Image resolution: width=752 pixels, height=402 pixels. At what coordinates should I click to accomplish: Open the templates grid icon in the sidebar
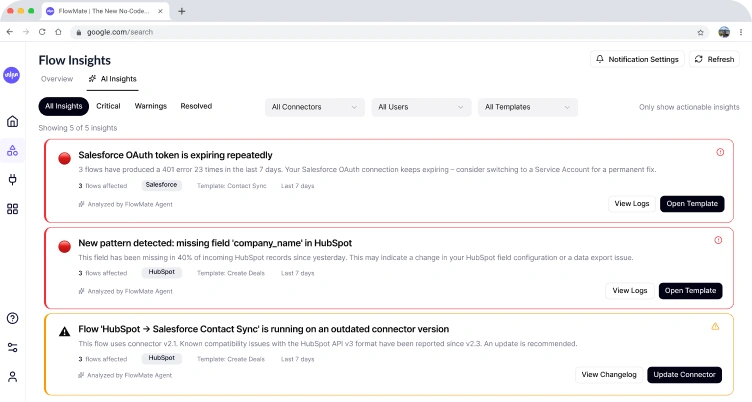(12, 209)
